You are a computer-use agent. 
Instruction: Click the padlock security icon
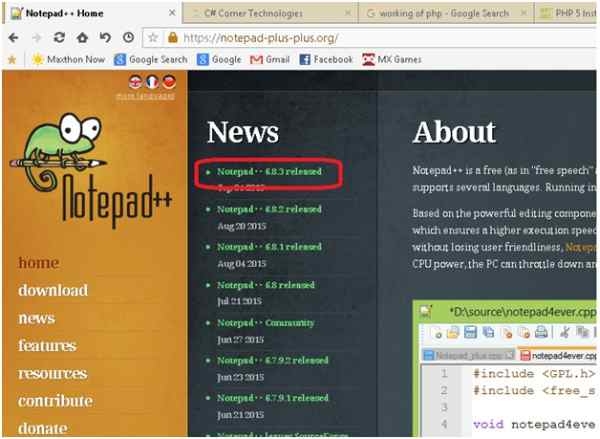173,38
